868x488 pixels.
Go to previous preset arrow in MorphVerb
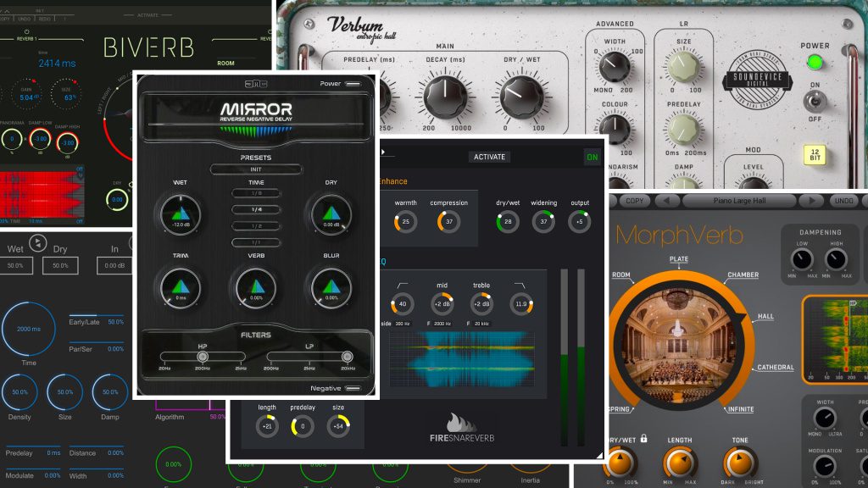click(x=666, y=201)
